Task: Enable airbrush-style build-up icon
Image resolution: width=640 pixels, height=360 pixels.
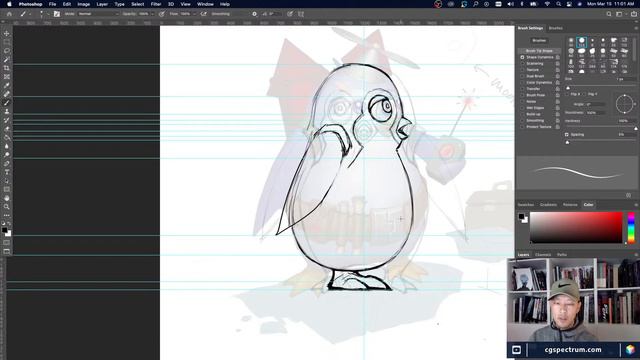Action: click(203, 14)
